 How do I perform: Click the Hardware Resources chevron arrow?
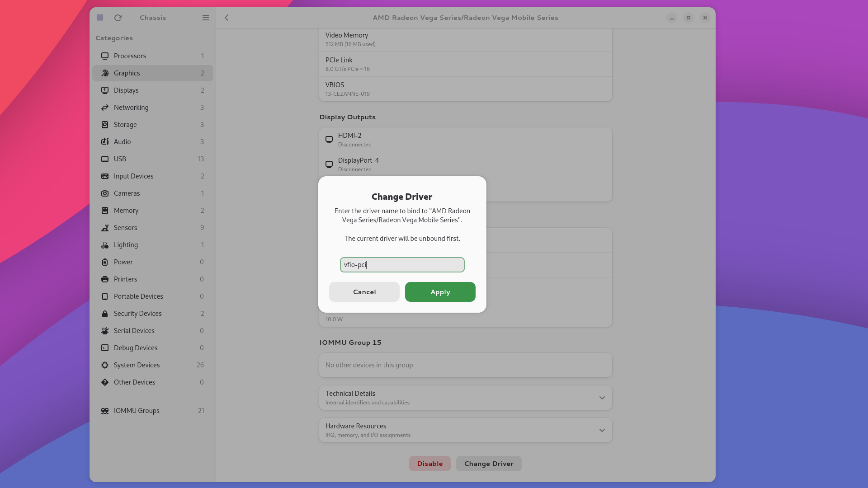[x=602, y=430]
